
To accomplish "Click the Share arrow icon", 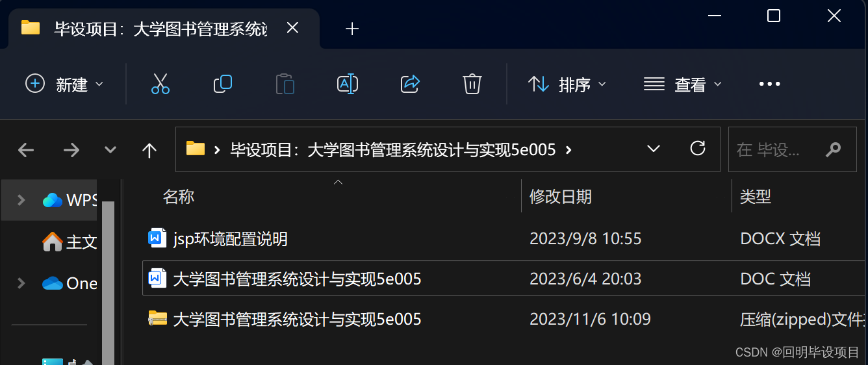I will [410, 84].
